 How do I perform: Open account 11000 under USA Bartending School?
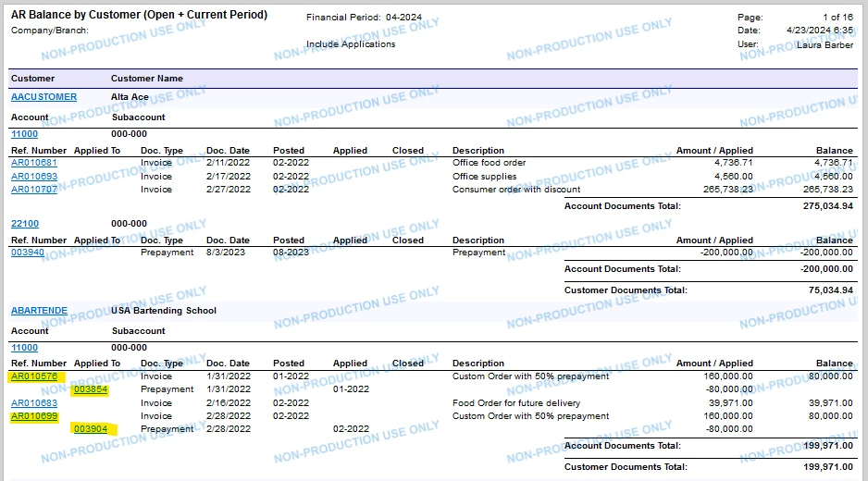24,348
